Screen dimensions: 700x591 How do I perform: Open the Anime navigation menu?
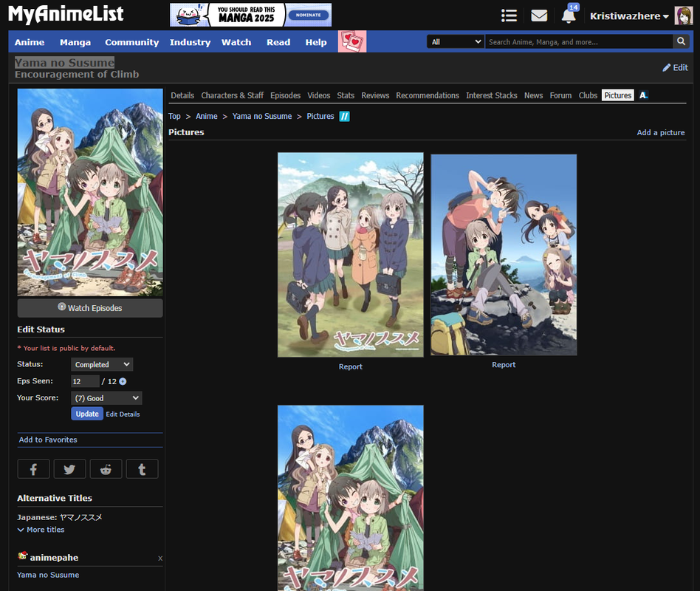click(x=30, y=42)
